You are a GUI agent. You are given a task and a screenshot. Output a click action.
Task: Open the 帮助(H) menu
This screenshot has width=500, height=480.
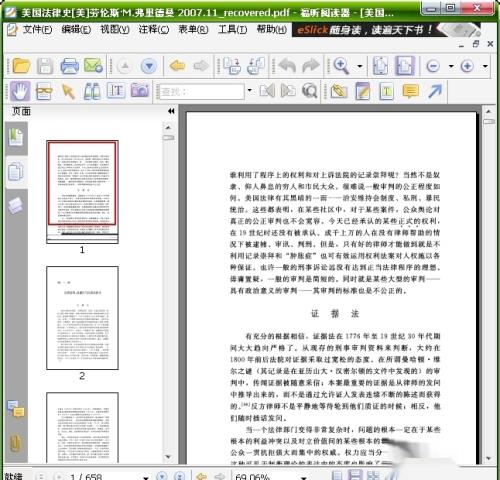click(272, 30)
